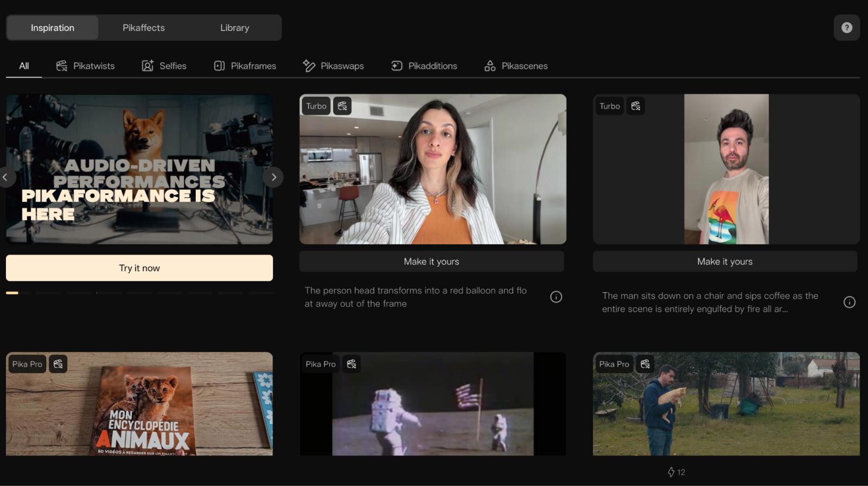Screen dimensions: 868x486
Task: Filter by Pikadditions
Action: pyautogui.click(x=424, y=66)
